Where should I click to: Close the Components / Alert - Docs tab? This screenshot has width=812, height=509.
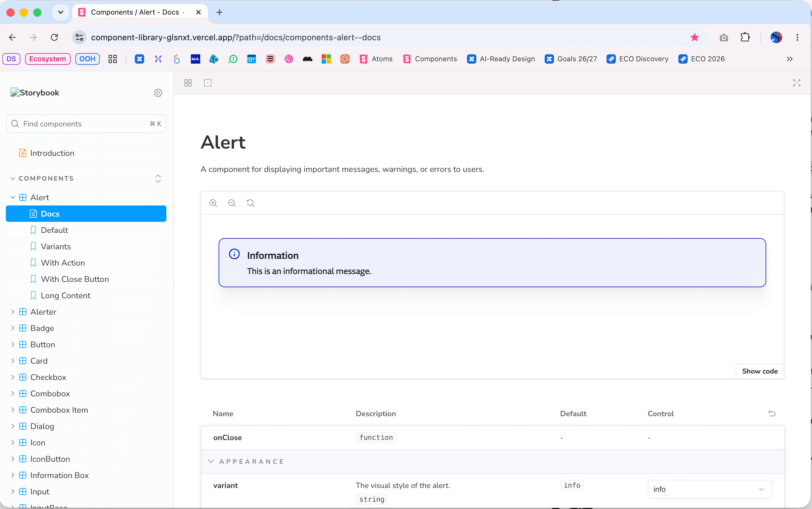click(x=198, y=13)
